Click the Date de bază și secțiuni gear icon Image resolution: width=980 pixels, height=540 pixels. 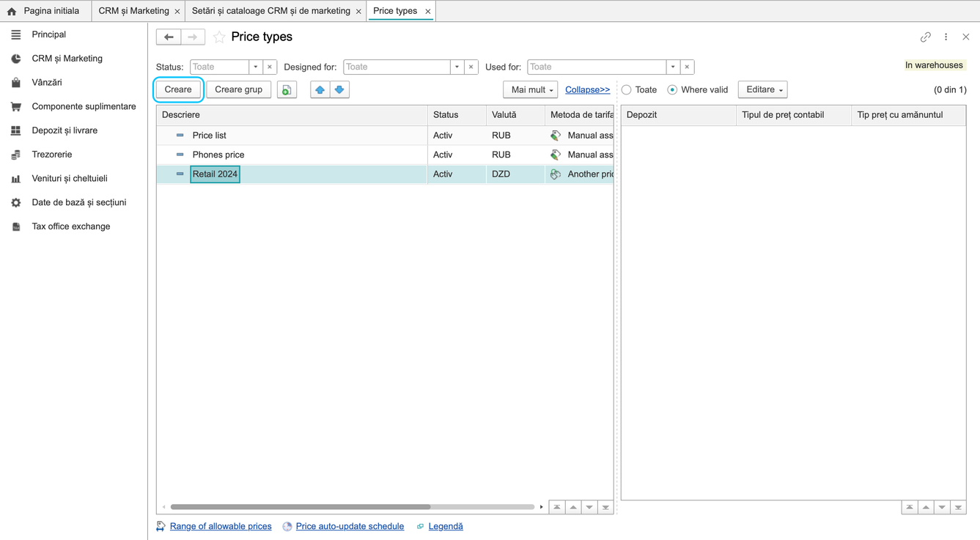pos(16,203)
